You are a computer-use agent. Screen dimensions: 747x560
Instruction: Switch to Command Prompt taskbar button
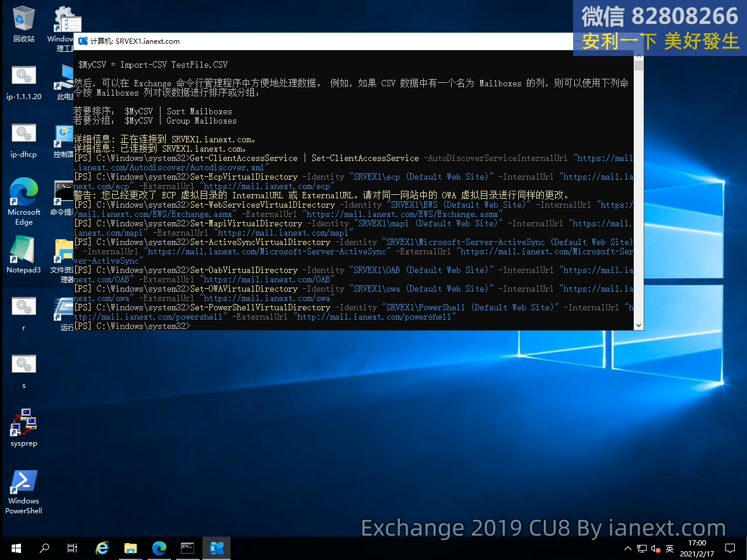tap(187, 548)
